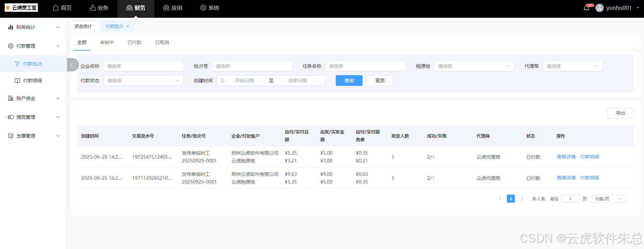Image resolution: width=644 pixels, height=249 pixels.
Task: Click the notification bell icon
Action: [586, 8]
